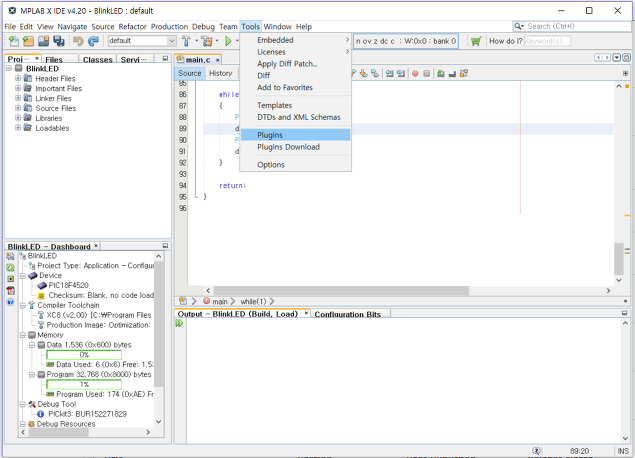This screenshot has width=635, height=458.
Task: Click the Build Project hammer icon
Action: (x=186, y=41)
